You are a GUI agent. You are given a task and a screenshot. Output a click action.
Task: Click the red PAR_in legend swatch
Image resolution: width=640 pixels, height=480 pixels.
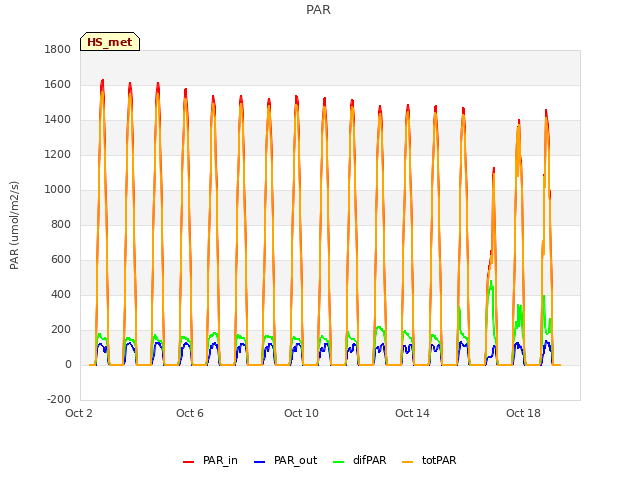point(188,462)
